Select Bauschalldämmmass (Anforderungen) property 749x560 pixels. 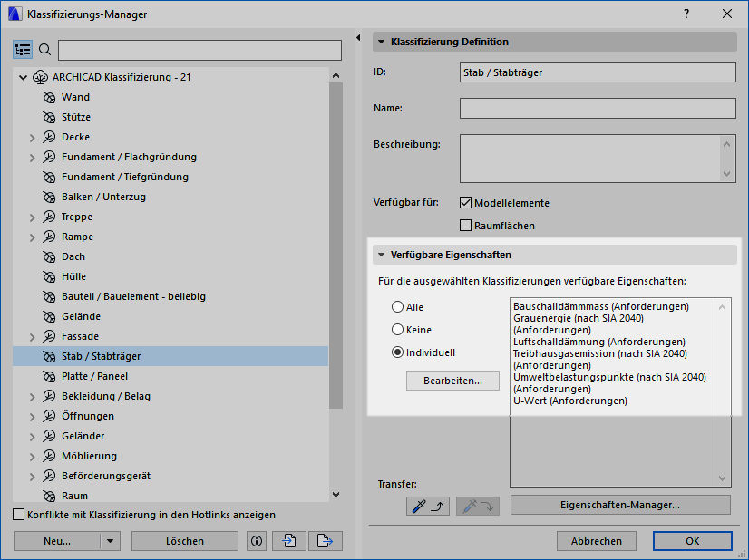pyautogui.click(x=601, y=306)
